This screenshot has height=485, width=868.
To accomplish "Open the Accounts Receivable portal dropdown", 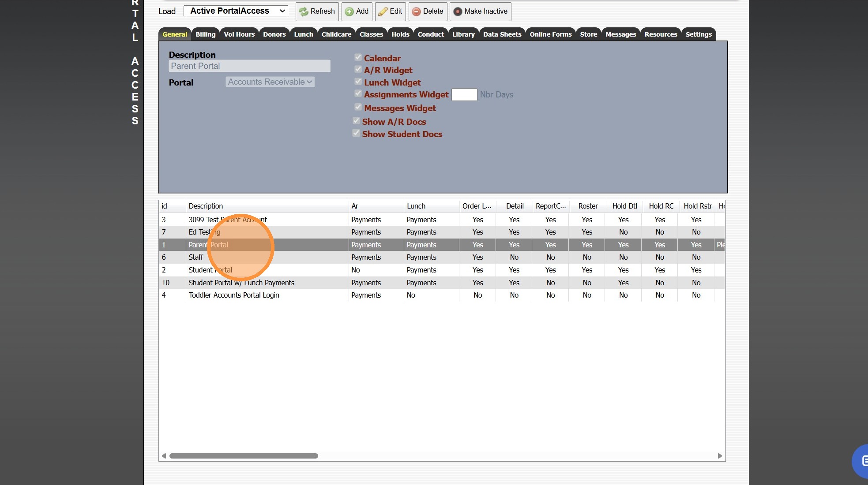I will pyautogui.click(x=270, y=82).
